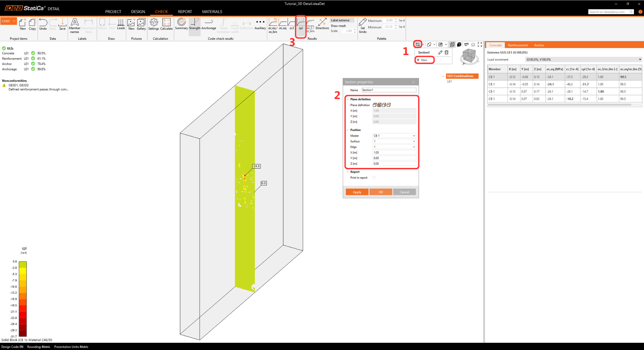The image size is (644, 350).
Task: Click the Apply button in Section properties
Action: point(357,192)
